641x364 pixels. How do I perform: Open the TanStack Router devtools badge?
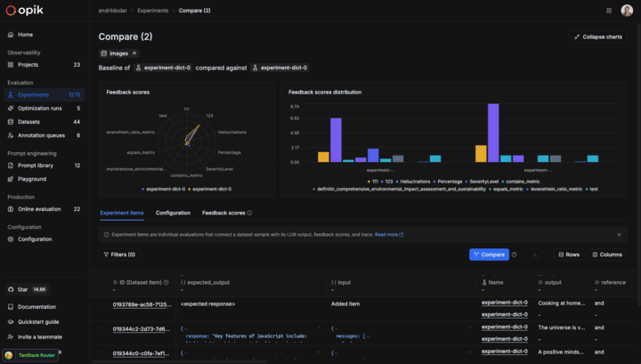(31, 355)
